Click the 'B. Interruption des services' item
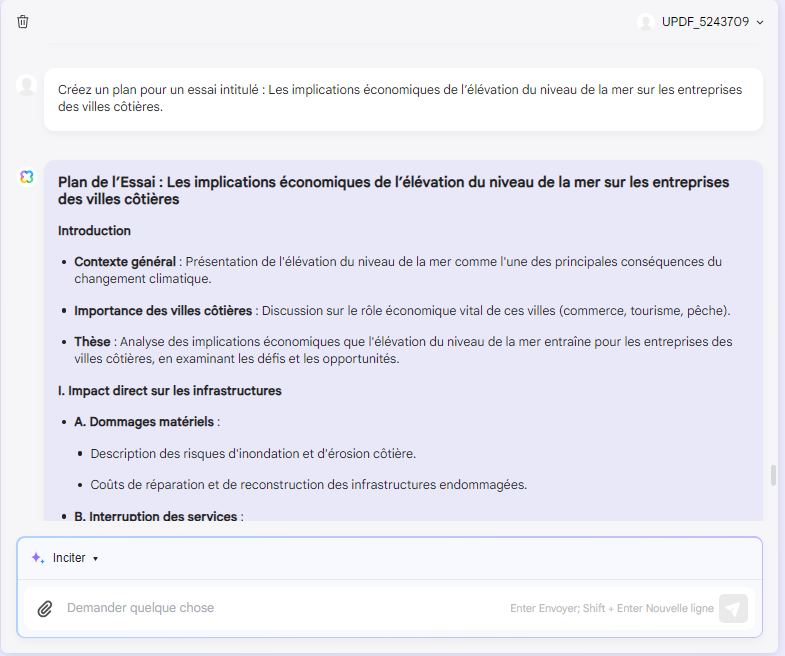785x656 pixels. [159, 516]
